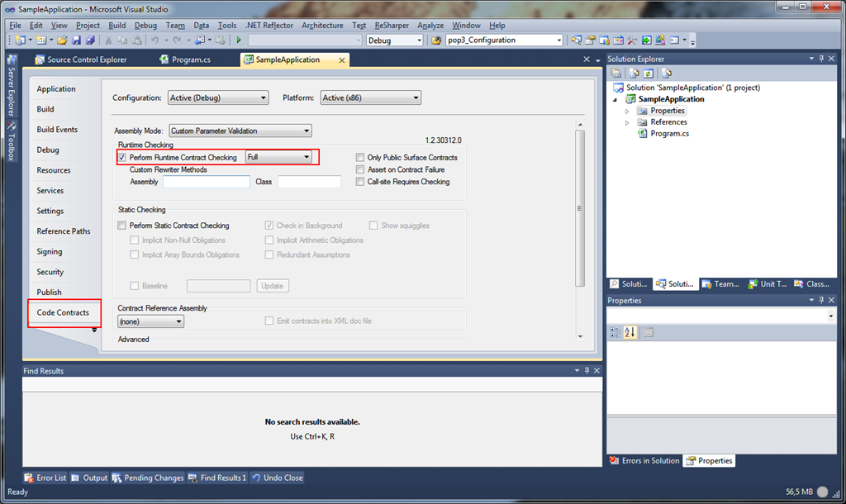This screenshot has height=504, width=846.
Task: Click Show All Files icon in Solution Explorer
Action: 634,74
